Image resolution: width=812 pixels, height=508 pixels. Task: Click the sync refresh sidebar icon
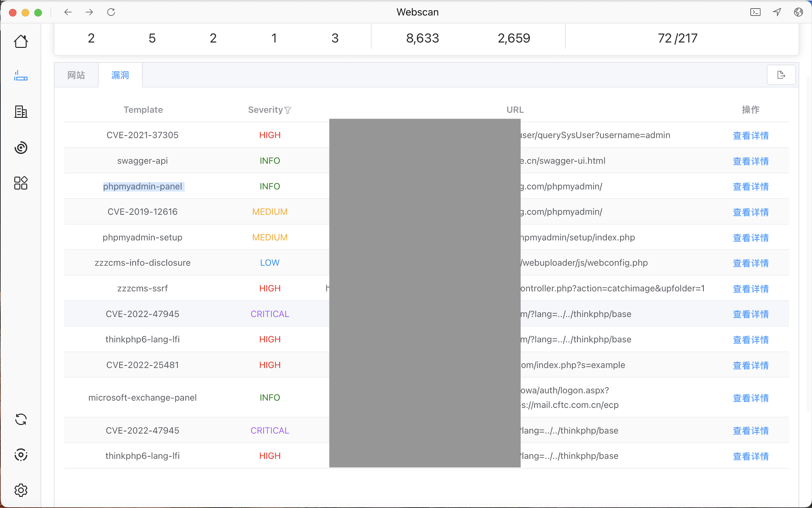tap(21, 419)
